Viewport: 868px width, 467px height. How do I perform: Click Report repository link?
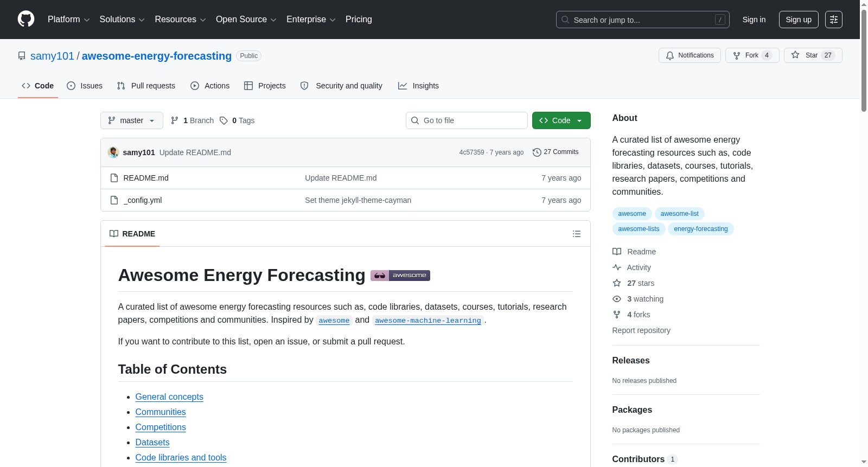point(641,330)
